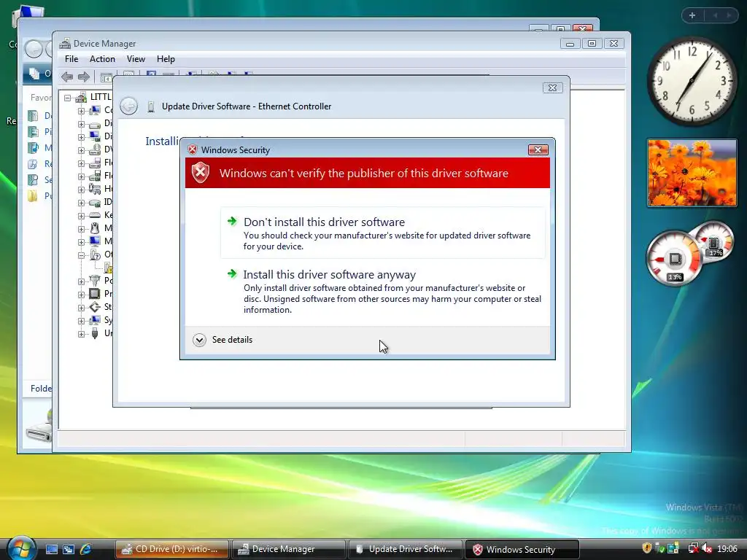747x560 pixels.
Task: Click the Forward arrow in Device Manager toolbar
Action: 84,77
